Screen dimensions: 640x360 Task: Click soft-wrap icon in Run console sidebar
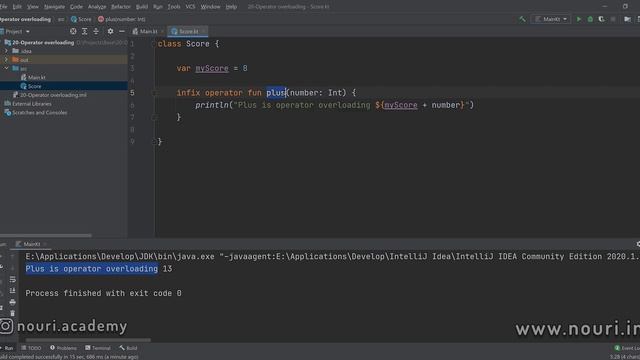coord(13,280)
